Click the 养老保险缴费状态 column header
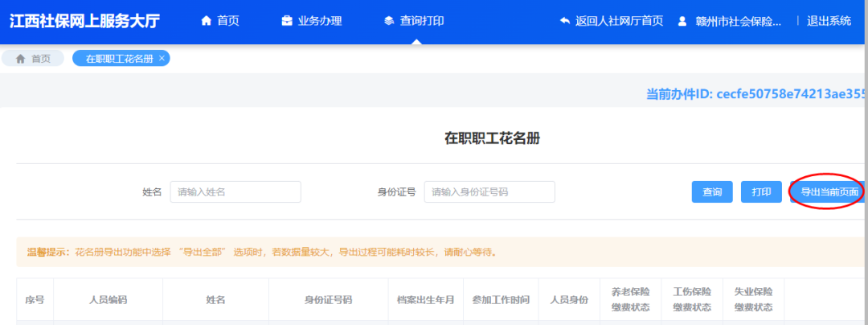Screen dimensions: 868x325 [x=631, y=299]
